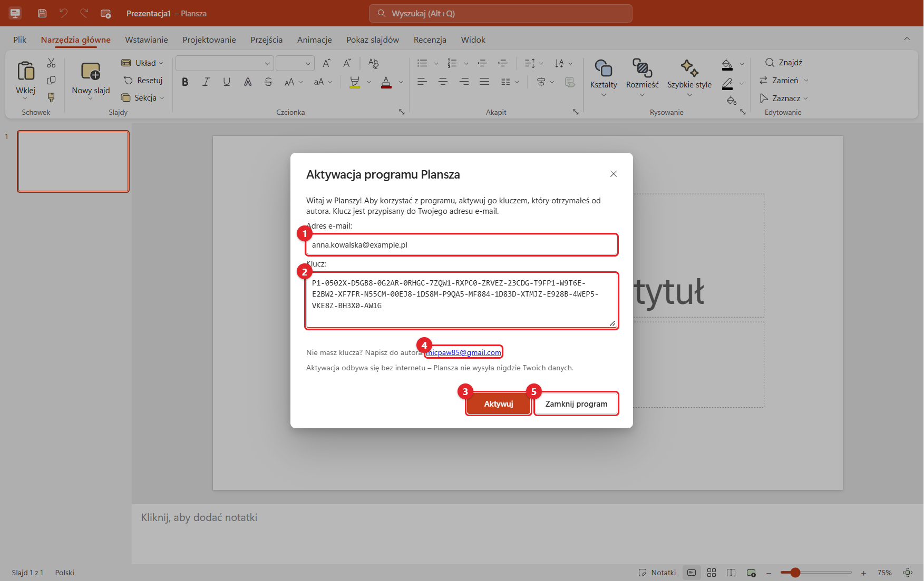Toggle Bold formatting
This screenshot has width=924, height=581.
pyautogui.click(x=185, y=82)
